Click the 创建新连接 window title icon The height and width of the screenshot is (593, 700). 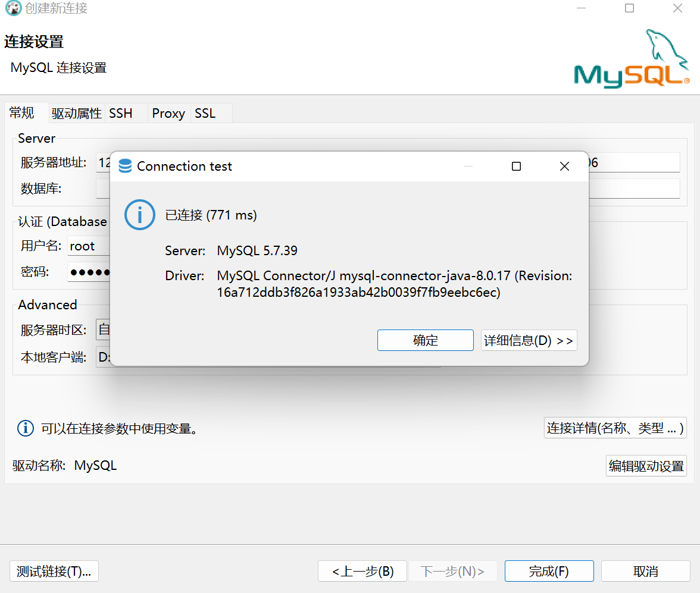click(x=13, y=8)
